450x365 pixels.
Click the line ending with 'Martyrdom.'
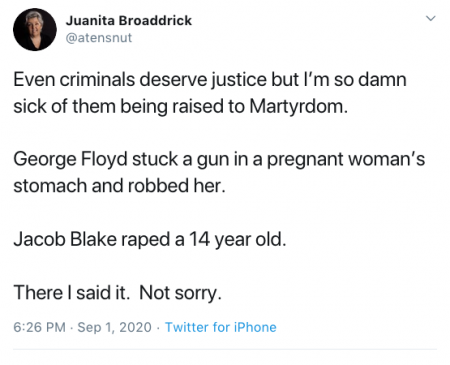point(181,107)
